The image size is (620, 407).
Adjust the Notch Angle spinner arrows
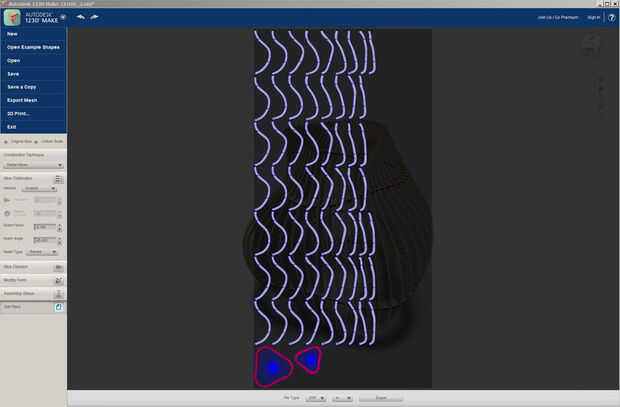click(60, 240)
